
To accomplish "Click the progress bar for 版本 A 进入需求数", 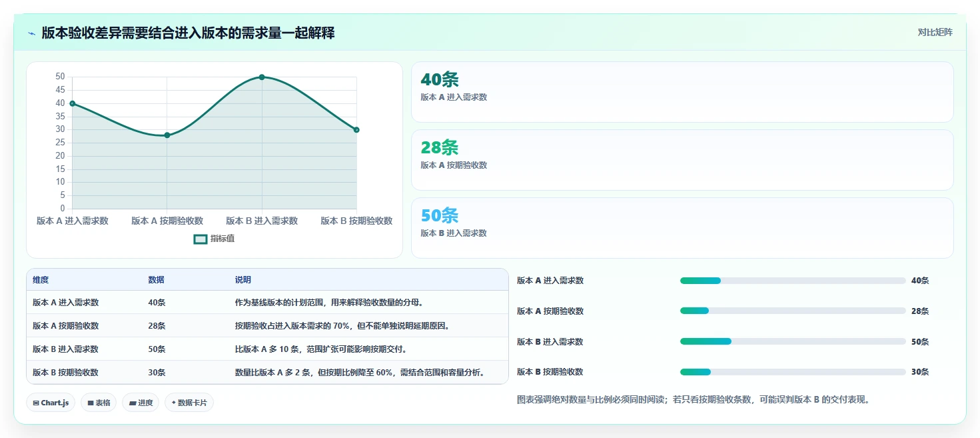I will [x=793, y=281].
